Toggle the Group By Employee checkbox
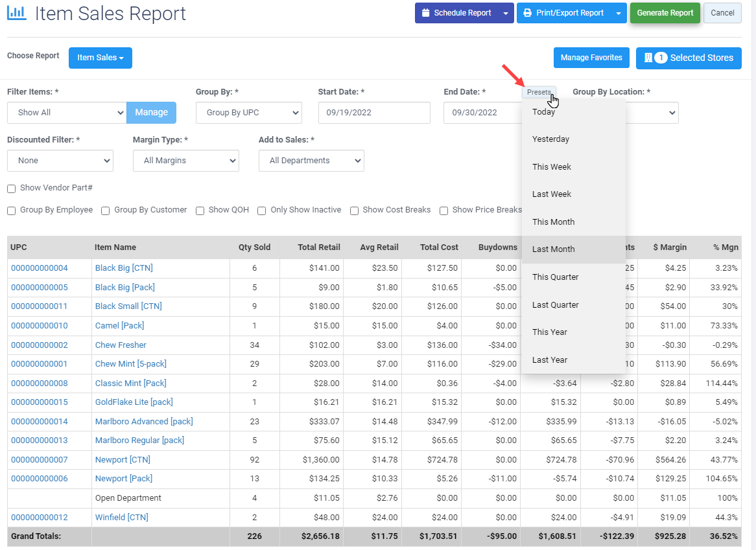The height and width of the screenshot is (550, 756). pyautogui.click(x=12, y=211)
